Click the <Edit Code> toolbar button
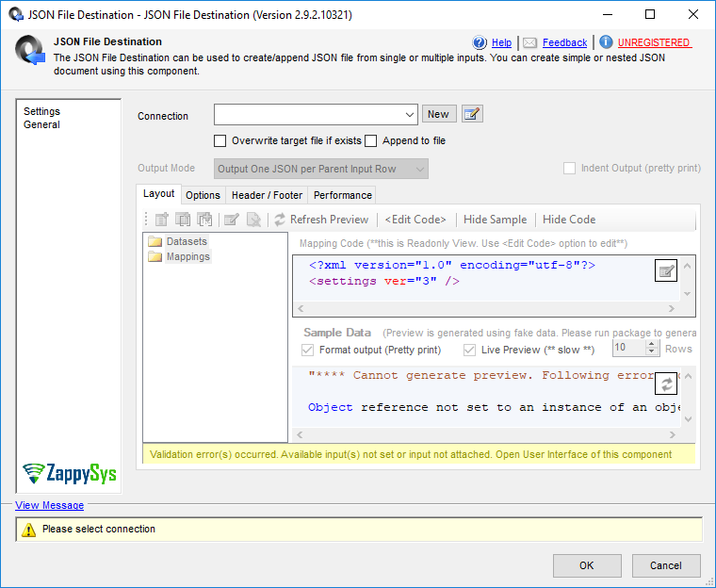716x588 pixels. click(415, 220)
